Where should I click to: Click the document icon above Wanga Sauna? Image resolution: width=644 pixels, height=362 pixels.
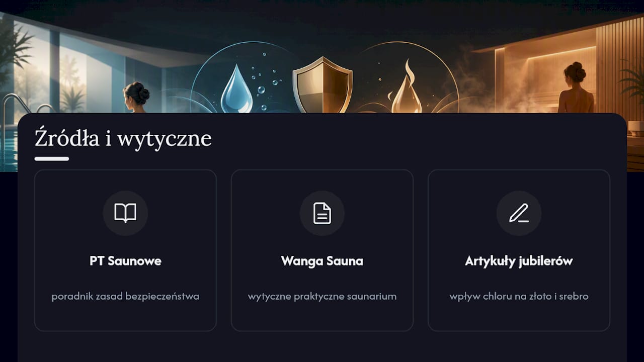tap(322, 213)
